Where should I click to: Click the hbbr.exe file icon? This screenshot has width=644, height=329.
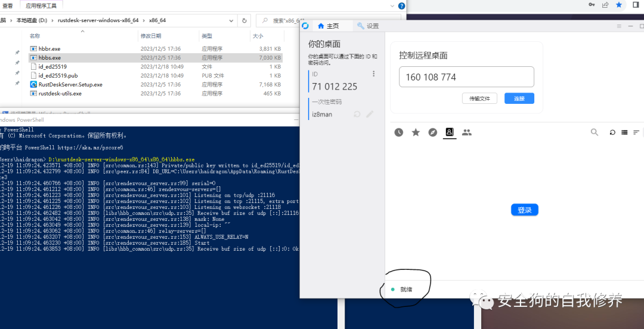(x=33, y=48)
